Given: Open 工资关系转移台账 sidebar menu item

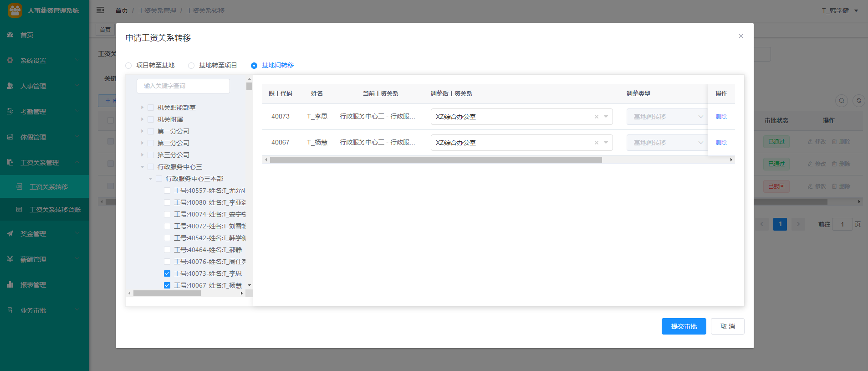Looking at the screenshot, I should point(44,209).
